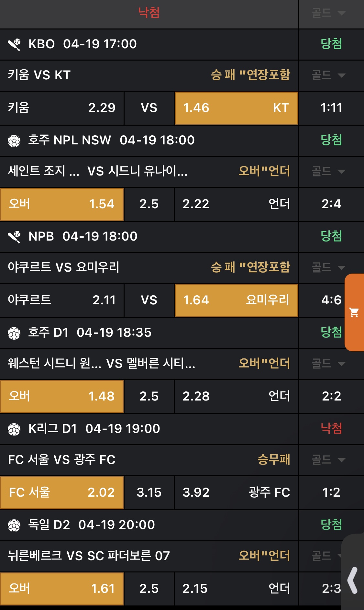This screenshot has width=364, height=610.
Task: Tap the soccer ball icon beside 독일 D2
Action: tap(14, 525)
